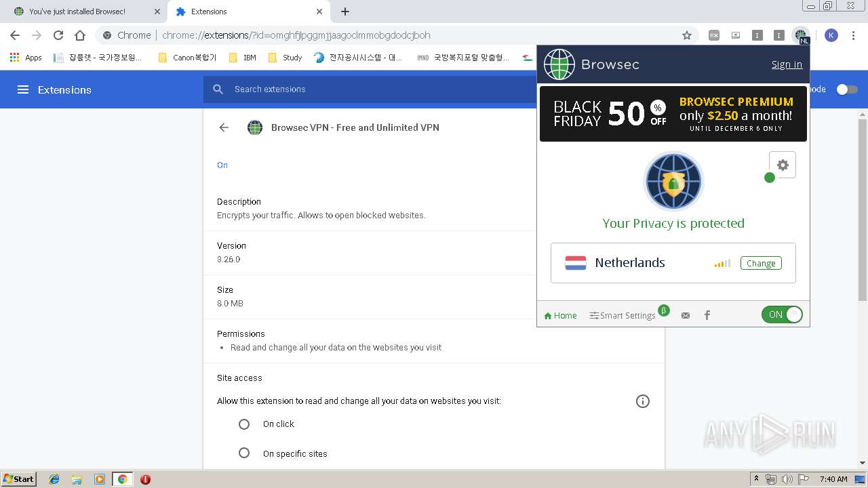The height and width of the screenshot is (488, 868).
Task: Open the Home tab in Browsec popup
Action: (x=560, y=315)
